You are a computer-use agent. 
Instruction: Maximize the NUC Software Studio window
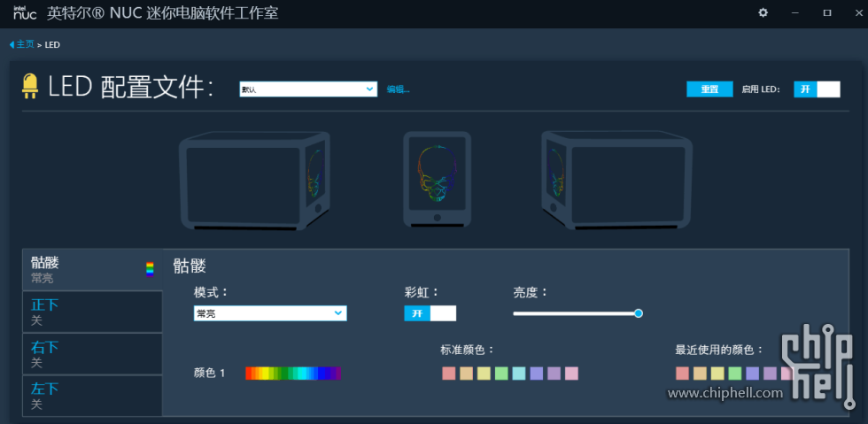(x=827, y=12)
